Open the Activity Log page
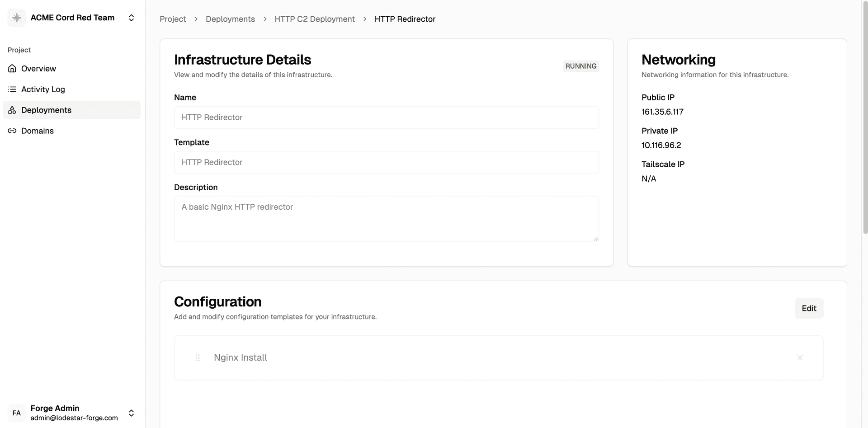 (x=72, y=89)
